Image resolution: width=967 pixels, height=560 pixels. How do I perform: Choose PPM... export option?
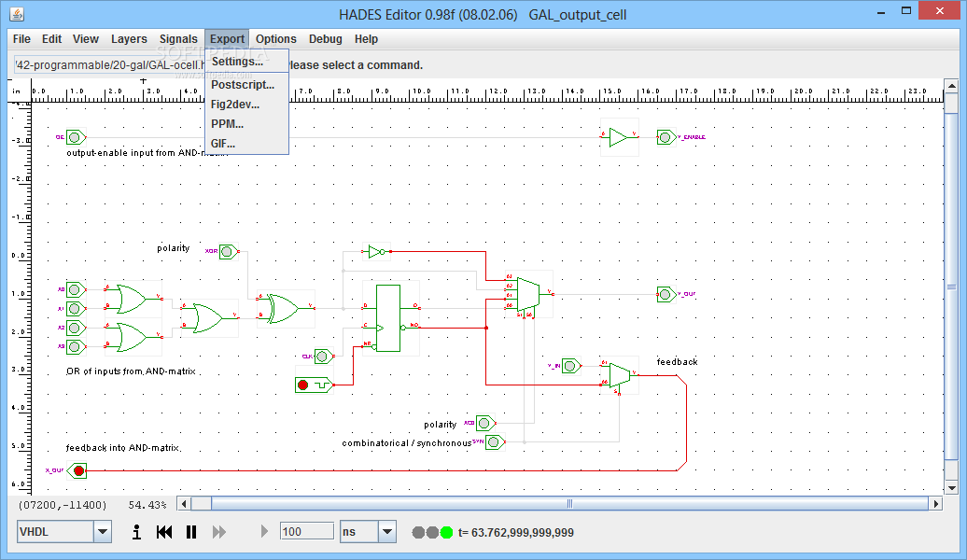click(246, 124)
